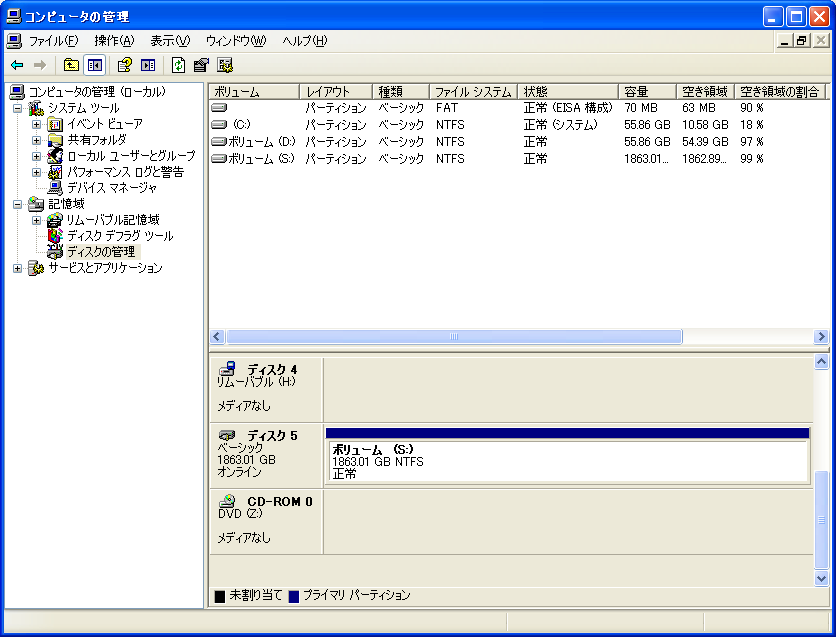Click the back arrow toolbar icon
The image size is (836, 637).
[17, 65]
